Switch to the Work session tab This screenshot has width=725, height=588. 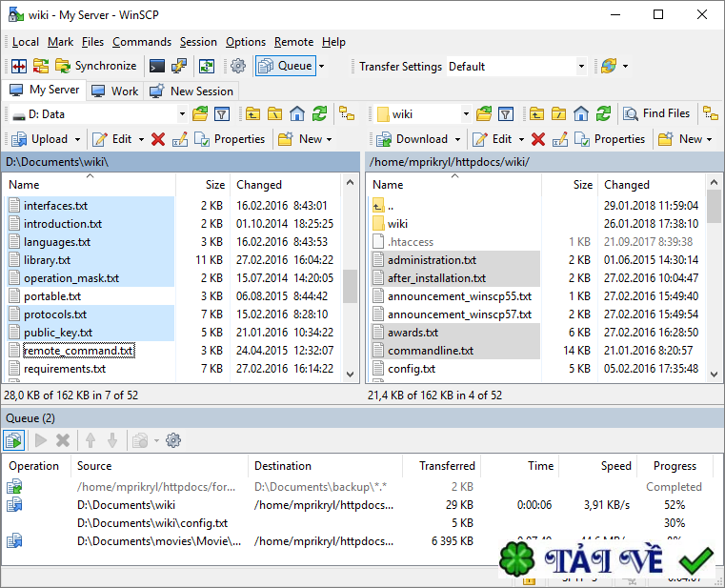115,91
